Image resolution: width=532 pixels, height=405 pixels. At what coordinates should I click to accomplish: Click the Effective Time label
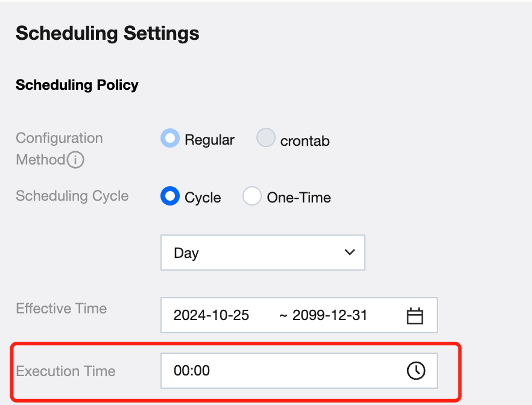(61, 309)
